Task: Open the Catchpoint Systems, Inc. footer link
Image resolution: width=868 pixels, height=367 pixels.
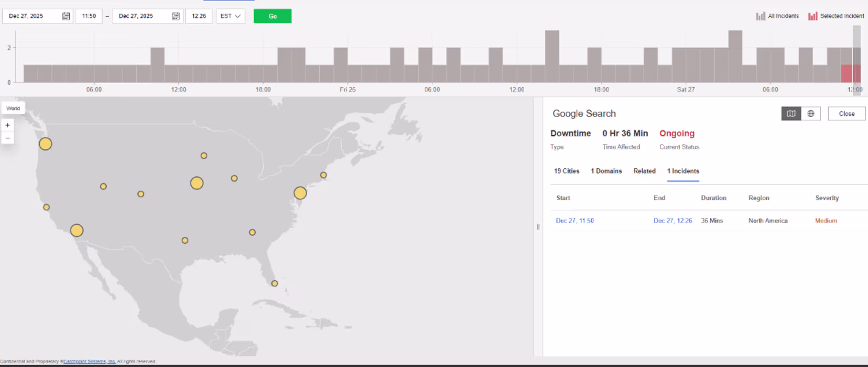Action: point(89,361)
